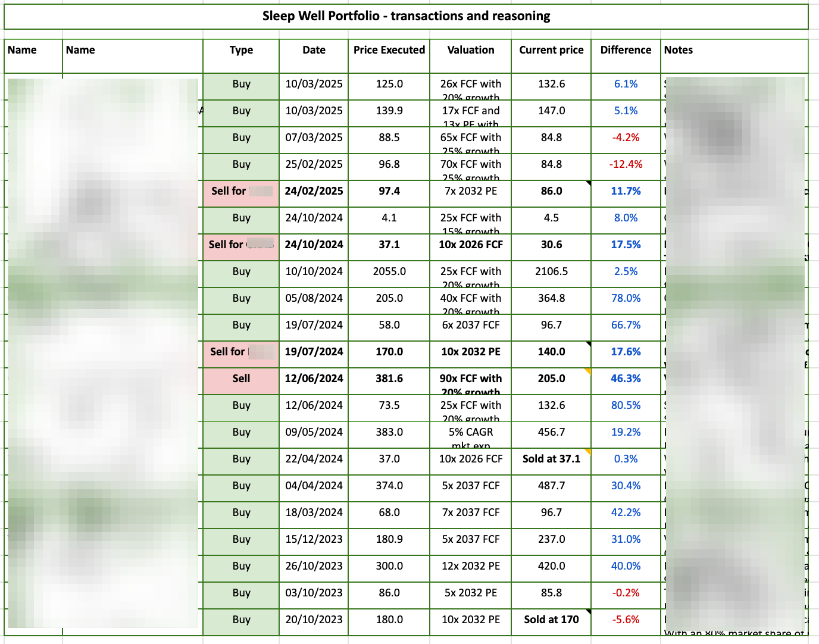This screenshot has width=819, height=644.
Task: Click the 'Difference' column header
Action: 626,57
